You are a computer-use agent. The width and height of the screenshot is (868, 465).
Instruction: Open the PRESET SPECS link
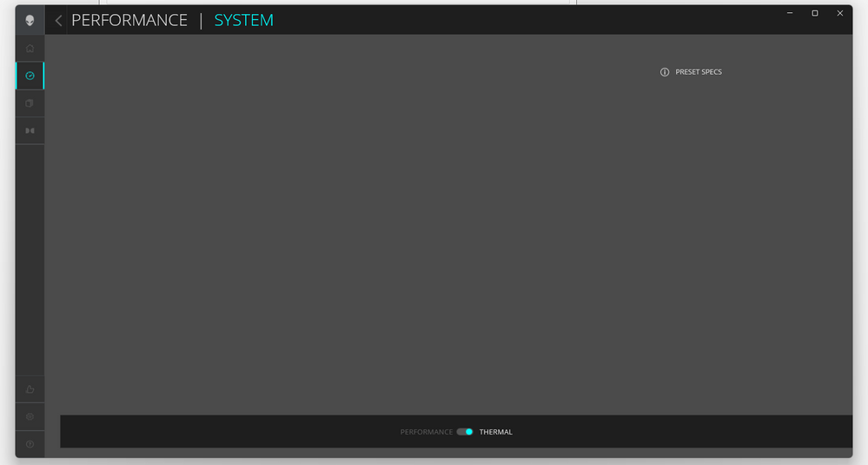click(x=699, y=72)
